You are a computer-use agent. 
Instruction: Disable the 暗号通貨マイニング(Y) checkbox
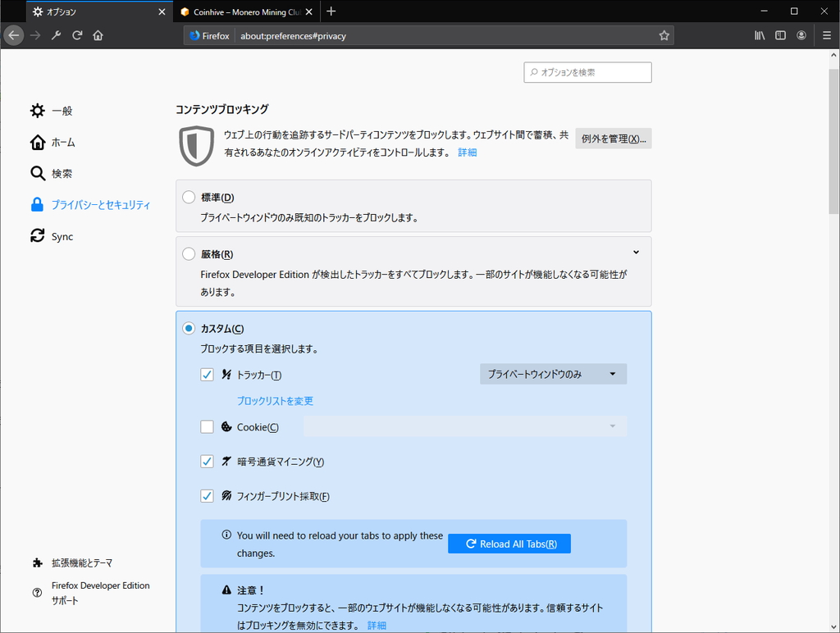[x=206, y=461]
